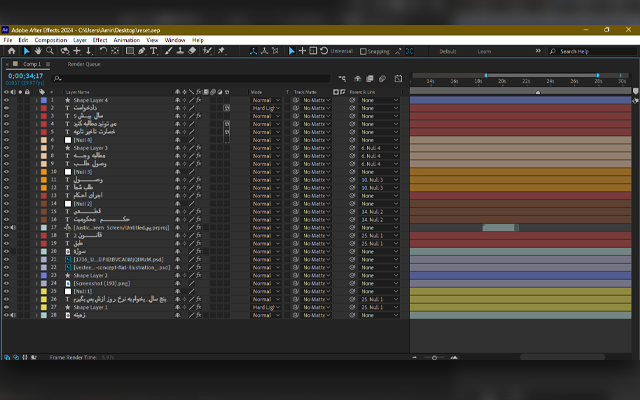Open blend Mode dropdown for Shape Layer 4
The height and width of the screenshot is (400, 640).
[266, 100]
